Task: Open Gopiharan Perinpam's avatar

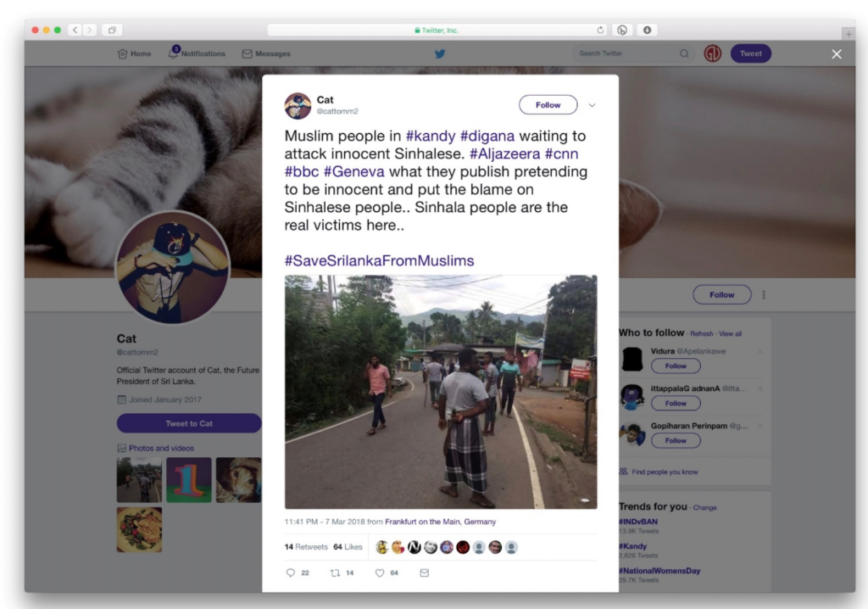Action: click(632, 434)
